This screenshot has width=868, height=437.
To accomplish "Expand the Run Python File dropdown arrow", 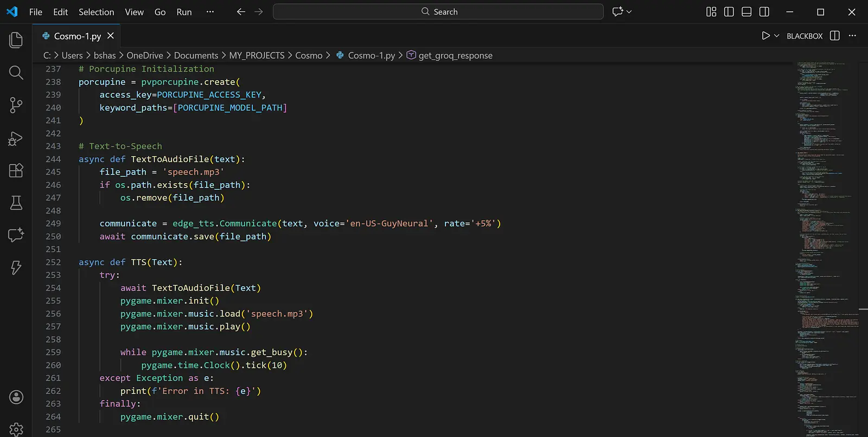I will pos(777,36).
